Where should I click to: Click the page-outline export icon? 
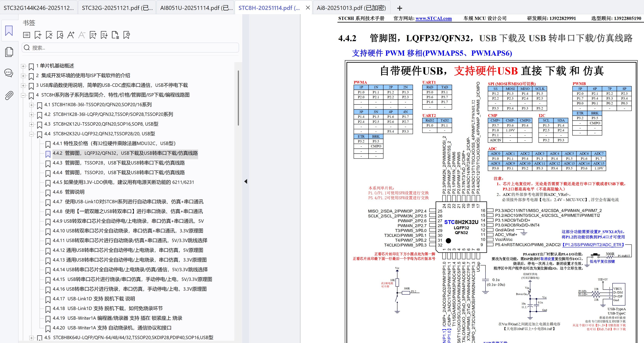point(115,35)
